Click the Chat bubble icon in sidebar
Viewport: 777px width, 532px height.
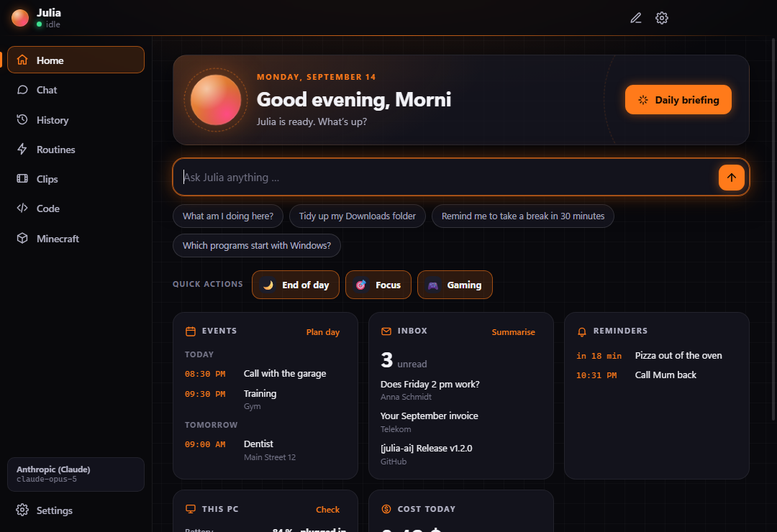point(22,90)
